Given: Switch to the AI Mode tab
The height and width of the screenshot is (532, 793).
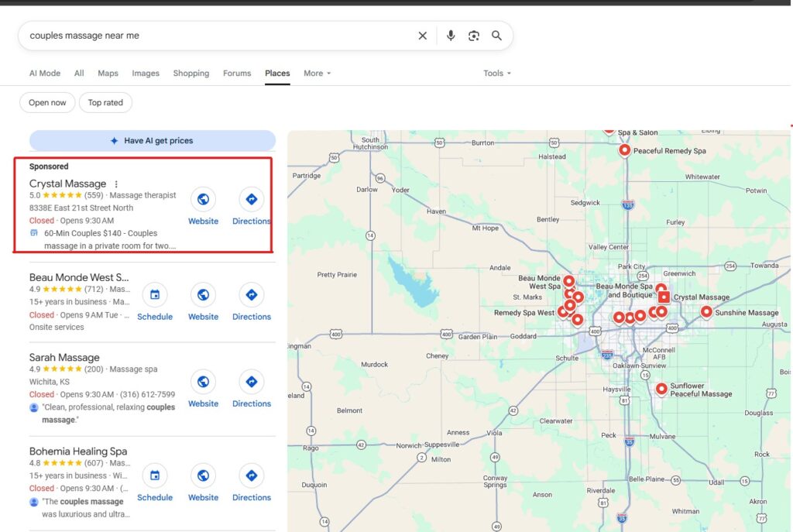Looking at the screenshot, I should (x=44, y=74).
